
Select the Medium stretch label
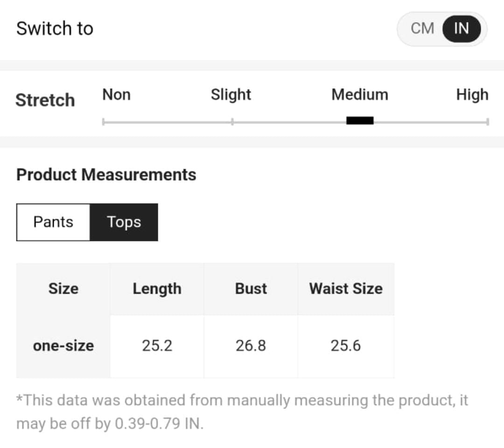359,95
